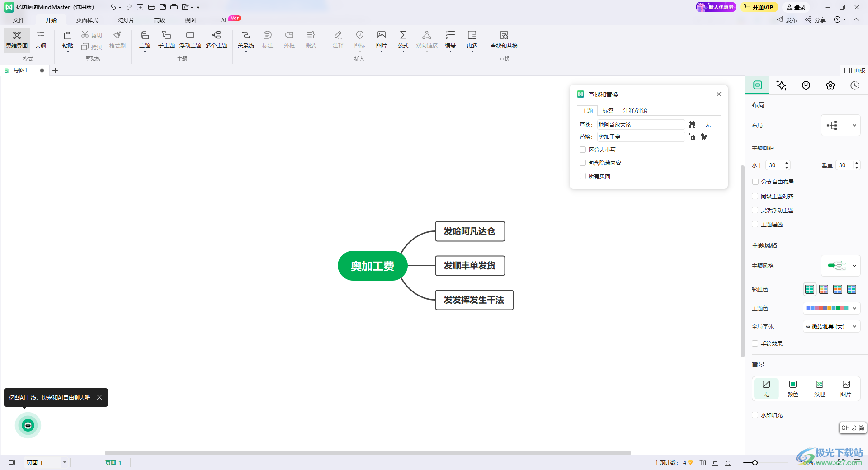This screenshot has height=470, width=868.
Task: Insert a 公式 formula
Action: [403, 40]
